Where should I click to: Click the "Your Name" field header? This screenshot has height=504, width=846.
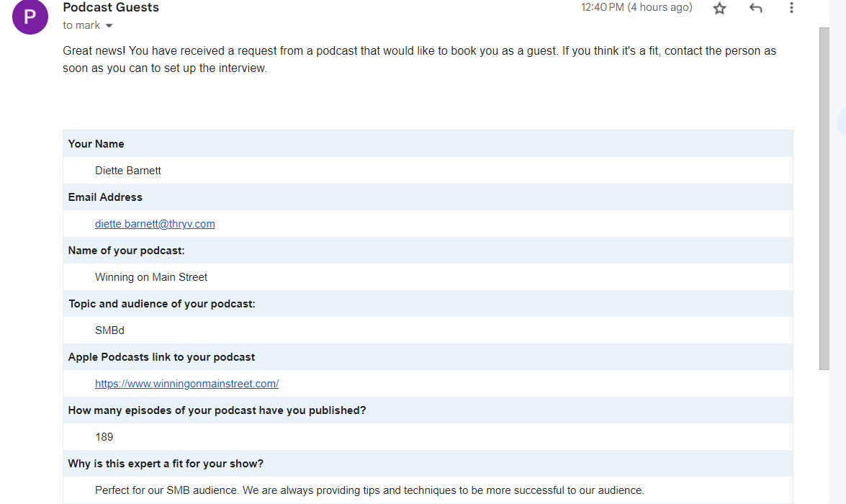coord(96,144)
